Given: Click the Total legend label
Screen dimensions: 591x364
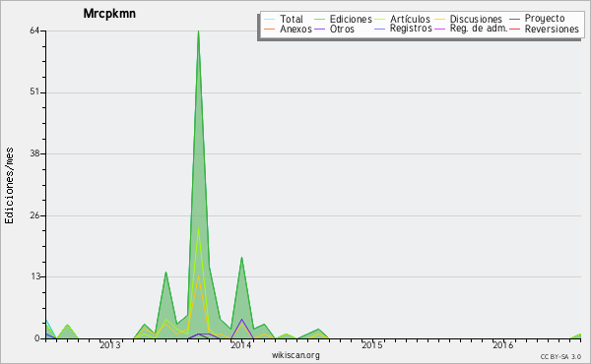Looking at the screenshot, I should 291,19.
